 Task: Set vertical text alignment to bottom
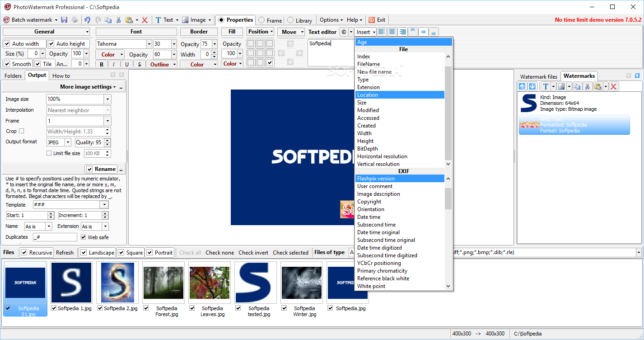tap(434, 32)
